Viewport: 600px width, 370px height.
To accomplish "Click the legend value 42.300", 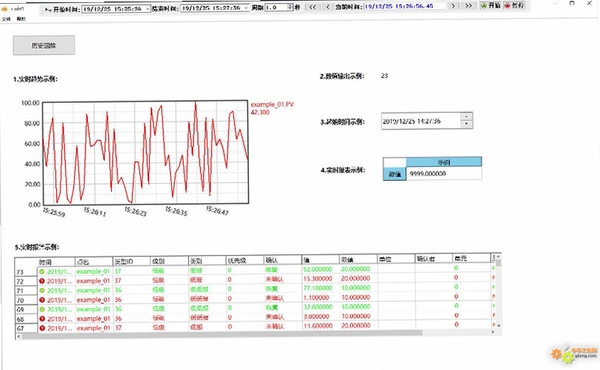I will click(x=260, y=112).
